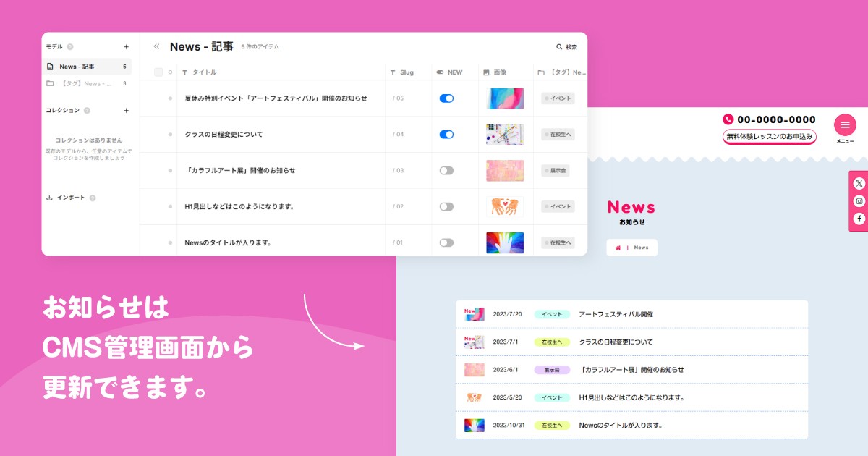This screenshot has height=456, width=868.
Task: Add a collection with the plus icon
Action: pos(126,110)
